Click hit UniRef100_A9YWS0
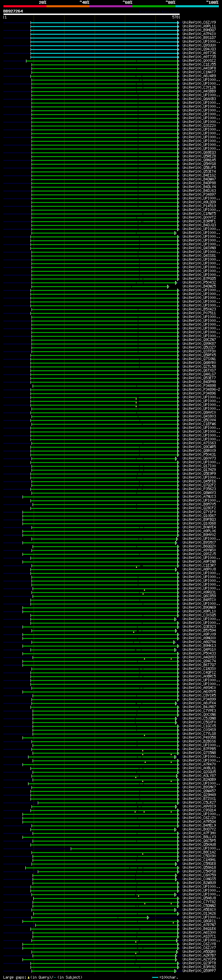Screen dimensions: 222x980 pyautogui.click(x=199, y=550)
